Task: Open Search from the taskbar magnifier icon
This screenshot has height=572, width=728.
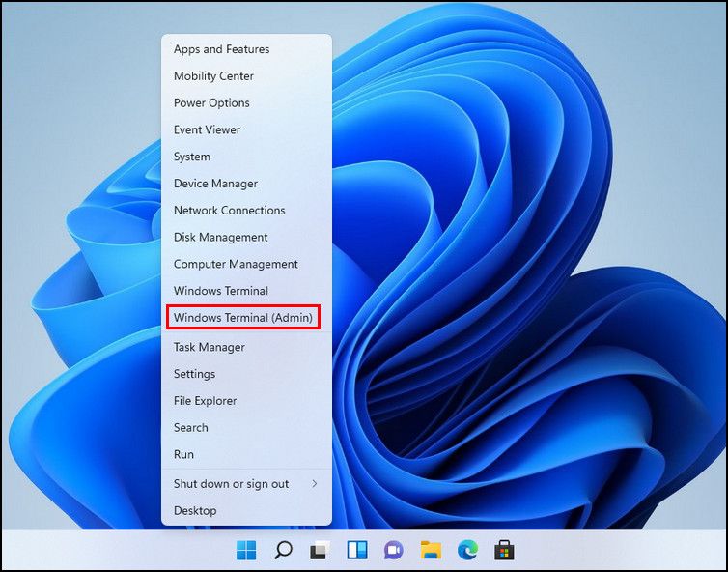Action: click(x=283, y=550)
